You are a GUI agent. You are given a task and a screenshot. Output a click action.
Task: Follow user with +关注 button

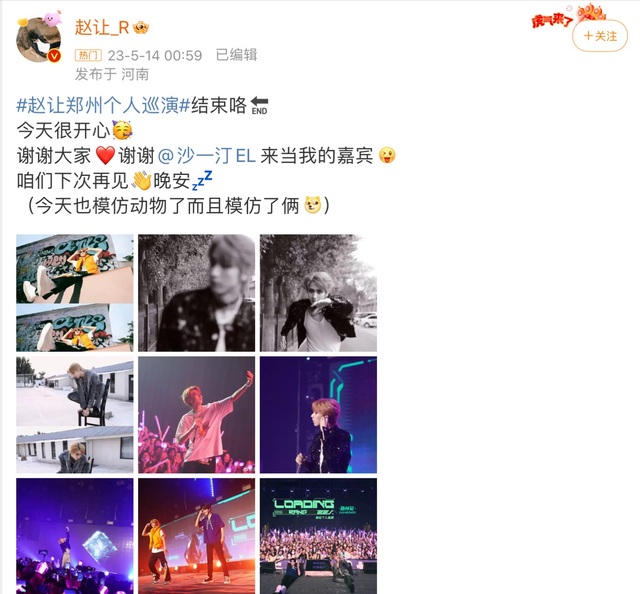600,36
